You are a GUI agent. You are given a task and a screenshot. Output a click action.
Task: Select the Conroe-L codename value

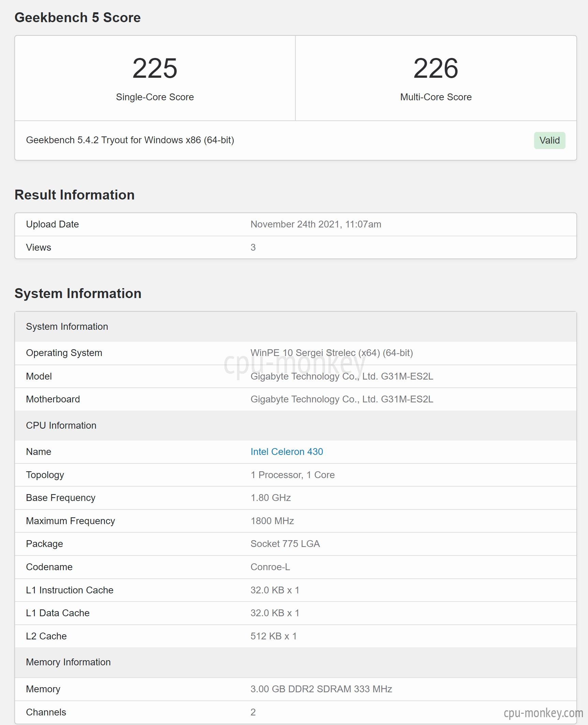coord(270,567)
